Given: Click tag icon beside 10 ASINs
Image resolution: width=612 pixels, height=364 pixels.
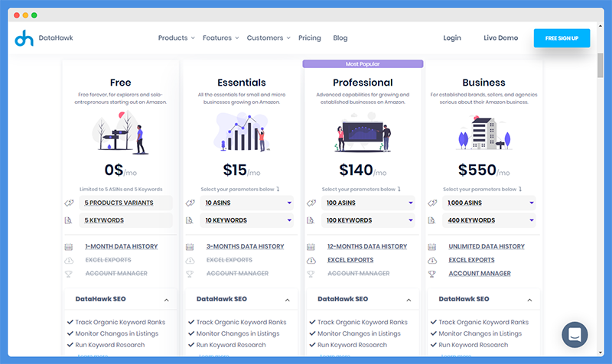Looking at the screenshot, I should [x=190, y=203].
